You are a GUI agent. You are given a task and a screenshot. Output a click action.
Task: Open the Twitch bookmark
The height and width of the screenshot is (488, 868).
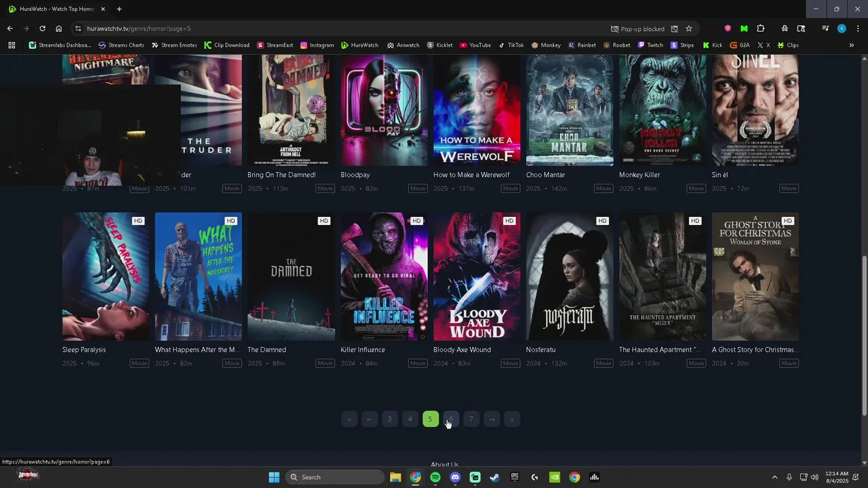coord(650,45)
